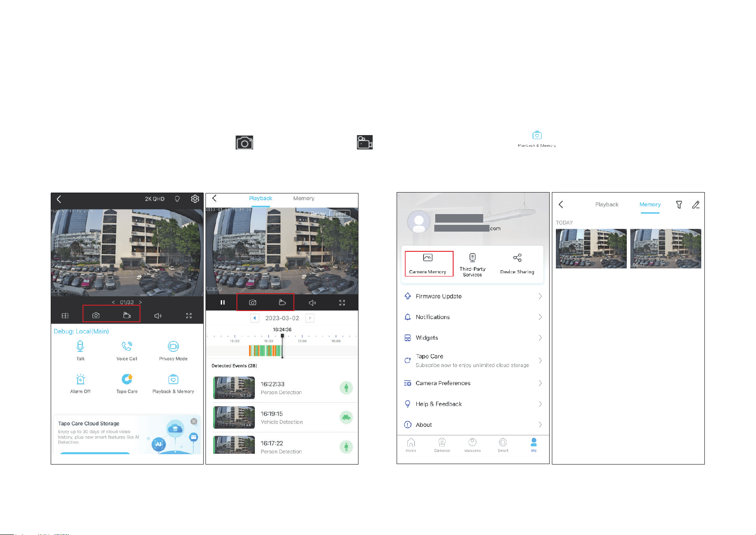Record clip in Playback screen
Image resolution: width=756 pixels, height=535 pixels.
click(282, 303)
